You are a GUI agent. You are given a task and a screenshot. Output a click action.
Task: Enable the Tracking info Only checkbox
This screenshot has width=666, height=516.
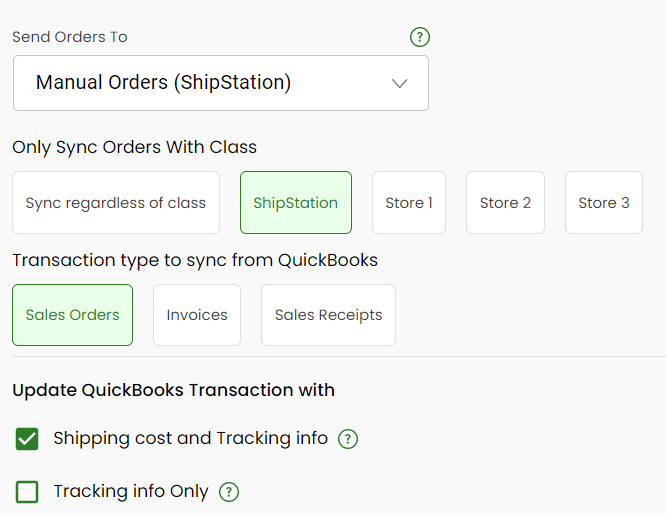[x=27, y=492]
